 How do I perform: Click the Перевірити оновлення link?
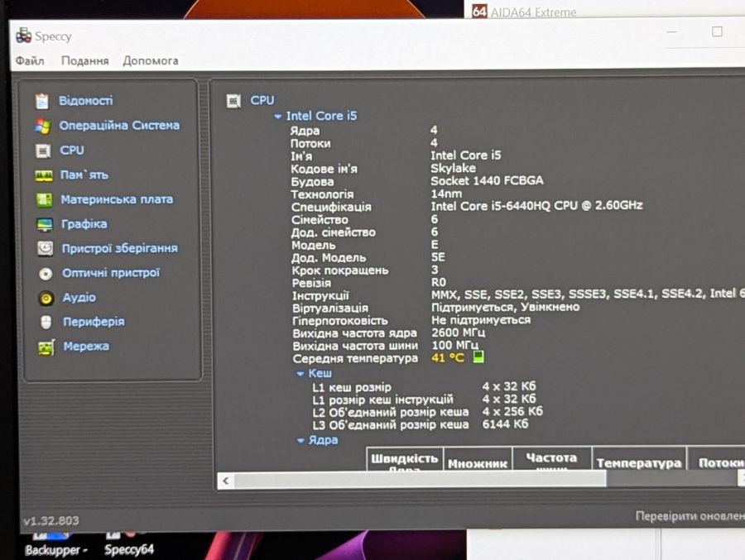point(690,516)
